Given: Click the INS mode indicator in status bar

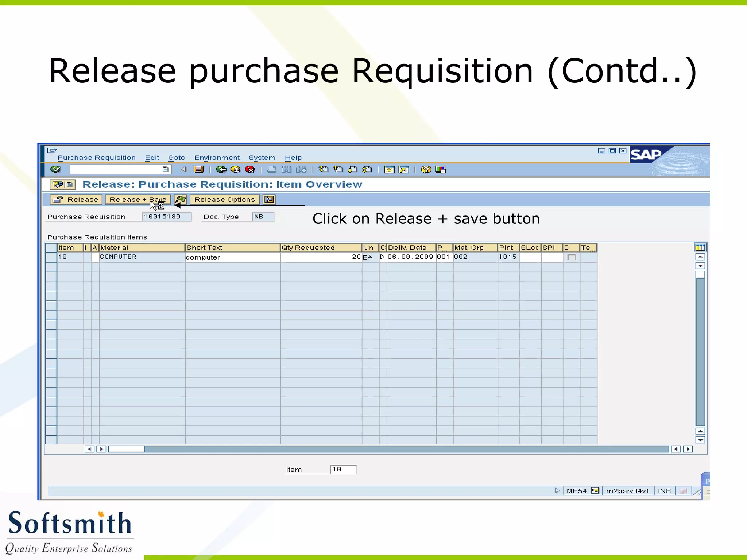Looking at the screenshot, I should tap(664, 491).
